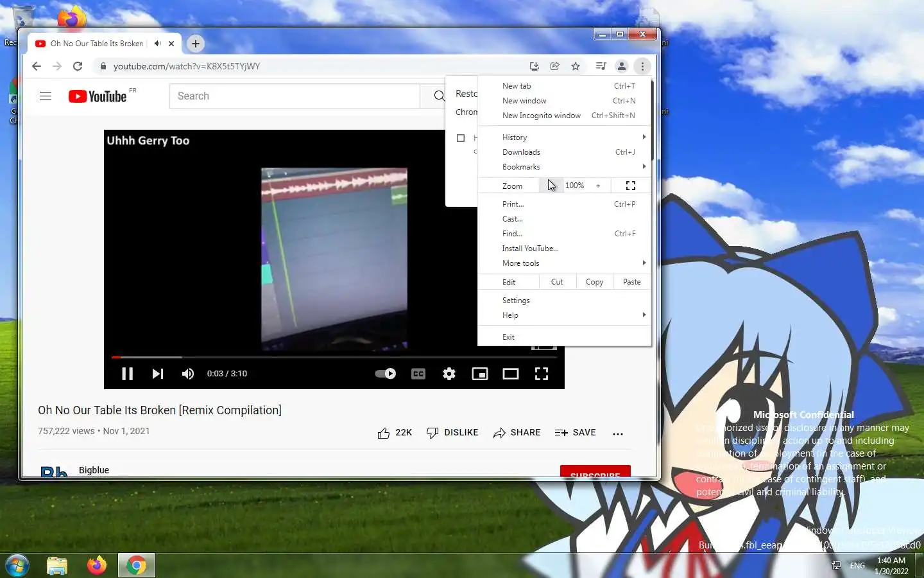Open the media control icon in toolbar

click(601, 66)
